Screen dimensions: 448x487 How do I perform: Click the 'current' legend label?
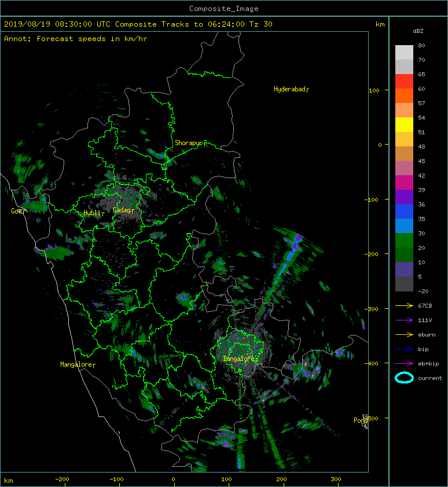click(430, 378)
